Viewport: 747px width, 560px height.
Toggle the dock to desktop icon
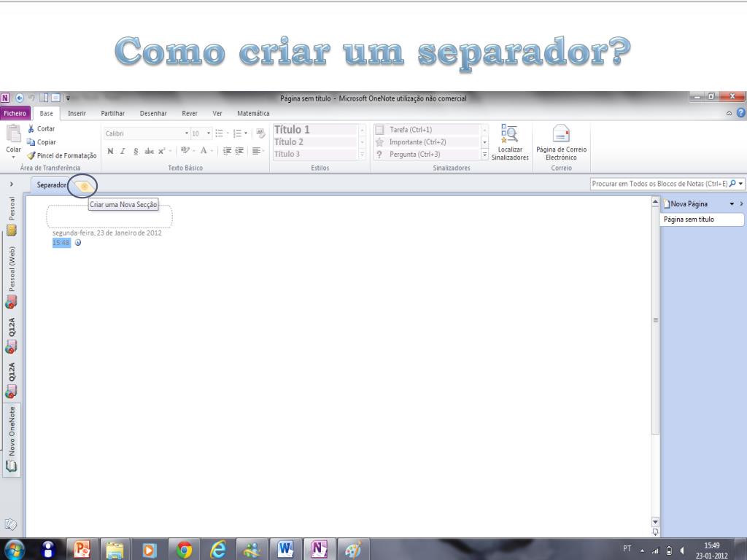(x=44, y=98)
